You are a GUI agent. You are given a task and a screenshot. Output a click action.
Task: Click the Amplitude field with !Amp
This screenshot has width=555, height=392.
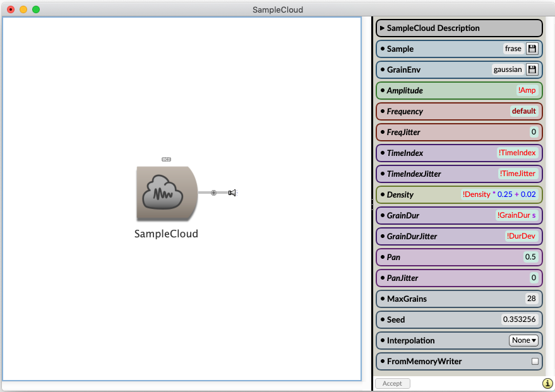pyautogui.click(x=526, y=90)
